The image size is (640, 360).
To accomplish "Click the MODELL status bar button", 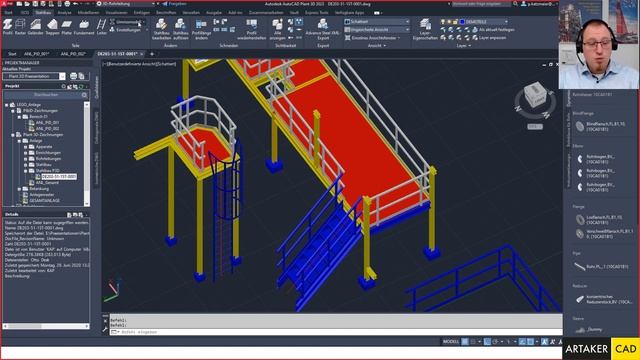I will pyautogui.click(x=451, y=342).
